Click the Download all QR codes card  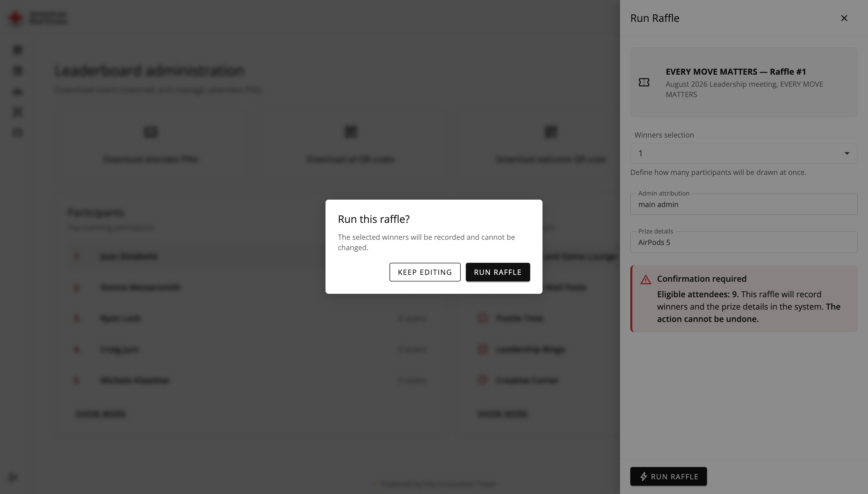point(350,146)
